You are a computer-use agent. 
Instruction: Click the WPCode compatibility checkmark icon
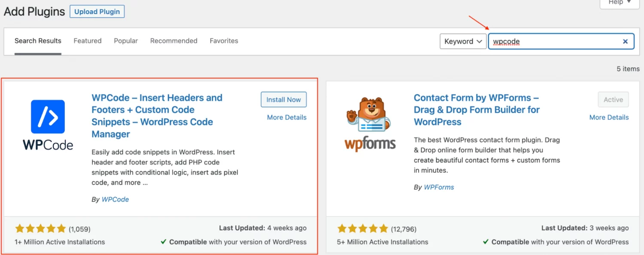[164, 242]
